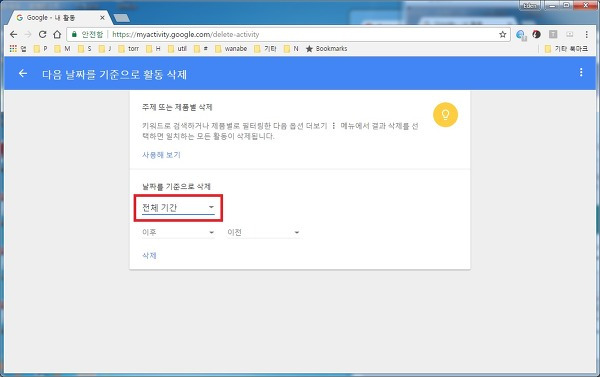600x377 pixels.
Task: Click the browser forward arrow
Action: [x=28, y=34]
